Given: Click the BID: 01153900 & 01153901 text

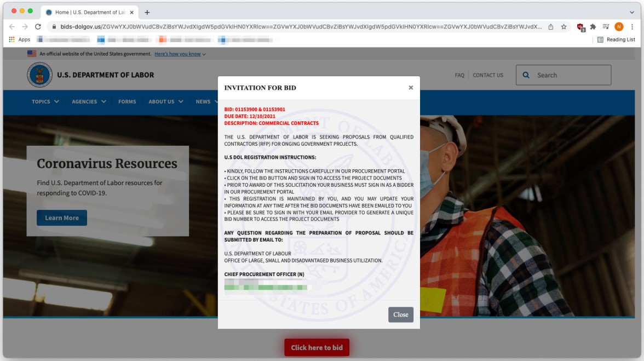Looking at the screenshot, I should 255,109.
